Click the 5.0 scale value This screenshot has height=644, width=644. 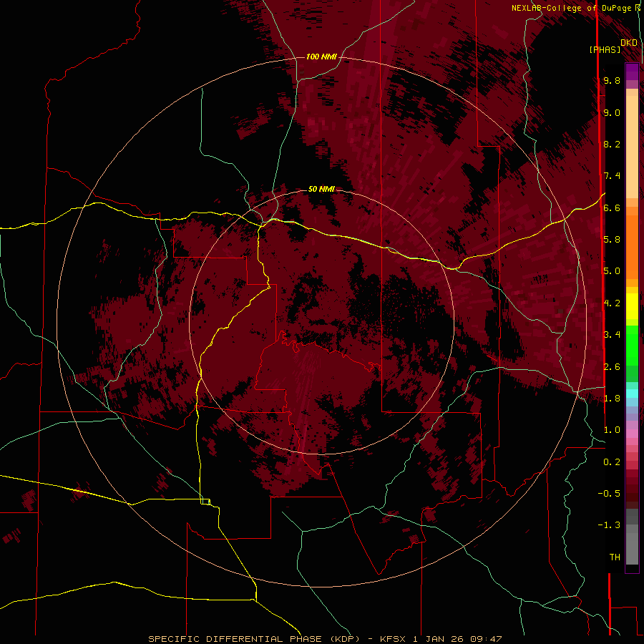[x=612, y=271]
